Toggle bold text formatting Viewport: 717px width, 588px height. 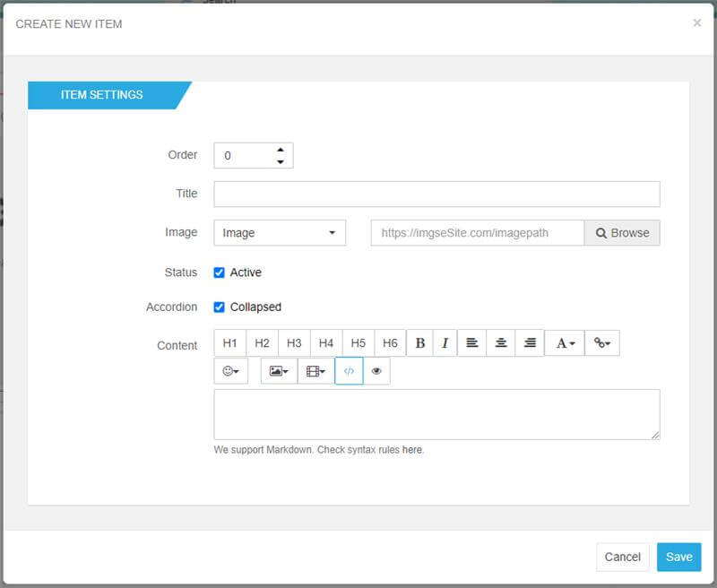point(419,343)
